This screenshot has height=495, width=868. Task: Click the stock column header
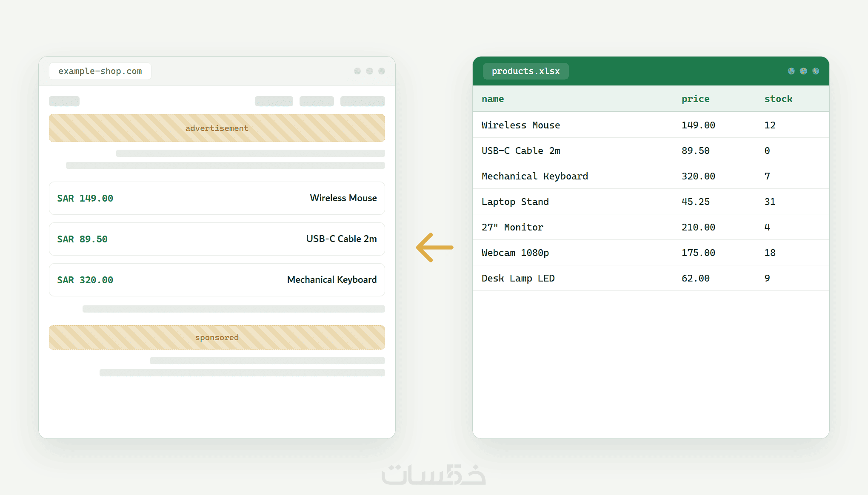[x=778, y=99]
